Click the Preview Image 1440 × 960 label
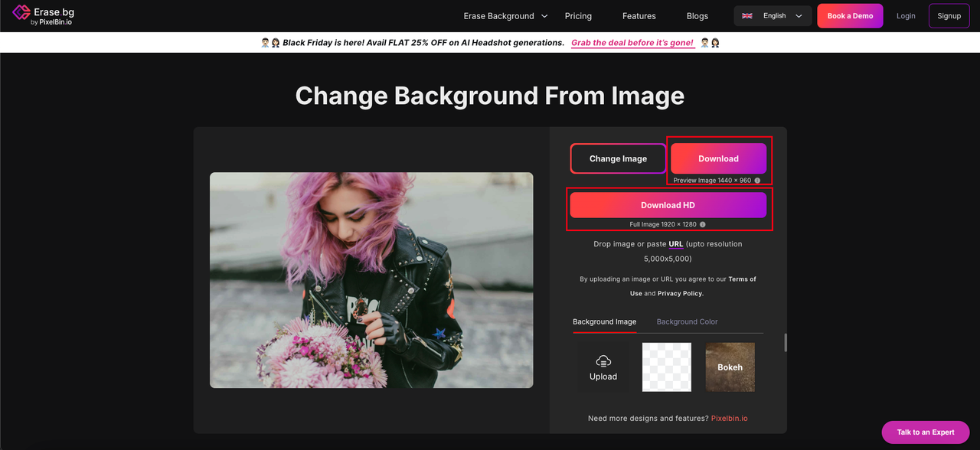 pos(713,181)
